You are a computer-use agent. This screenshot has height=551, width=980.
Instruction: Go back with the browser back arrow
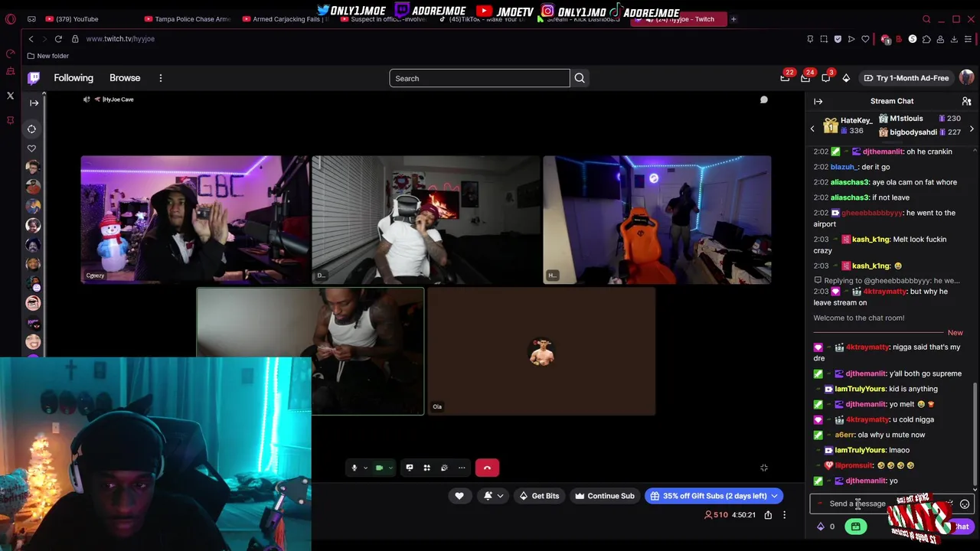[x=31, y=39]
